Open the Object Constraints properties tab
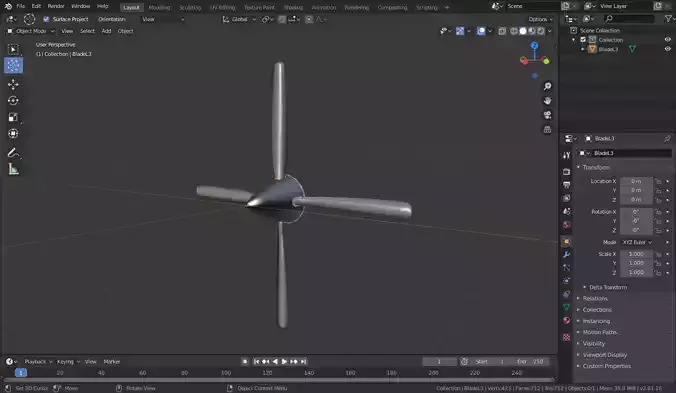Image resolution: width=676 pixels, height=393 pixels. (566, 294)
